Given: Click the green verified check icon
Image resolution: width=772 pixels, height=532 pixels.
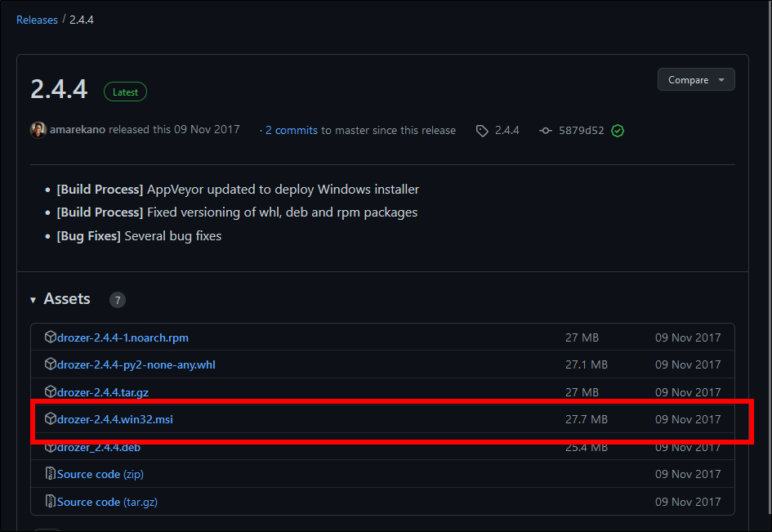Looking at the screenshot, I should 618,131.
